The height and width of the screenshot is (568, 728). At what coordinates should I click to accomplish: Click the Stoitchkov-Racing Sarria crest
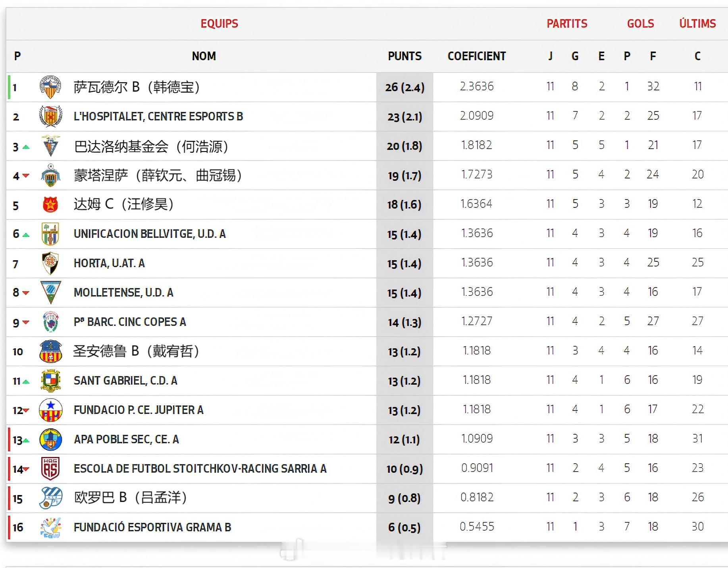coord(50,468)
